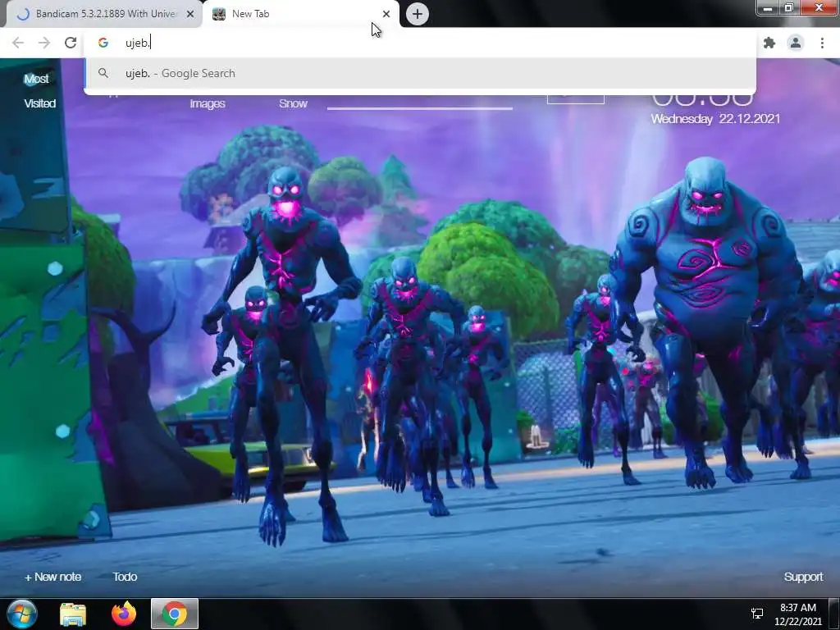Open the Todo list
This screenshot has height=630, width=840.
[125, 577]
